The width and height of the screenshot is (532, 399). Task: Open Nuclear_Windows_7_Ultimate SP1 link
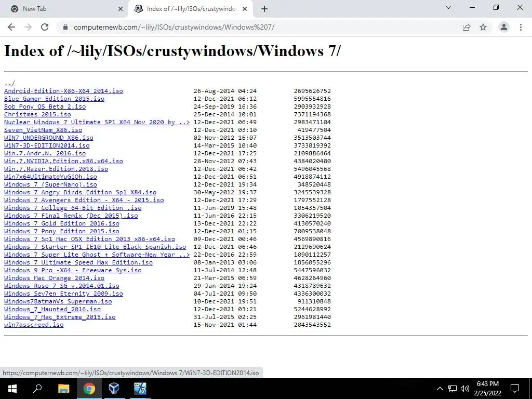(x=97, y=122)
